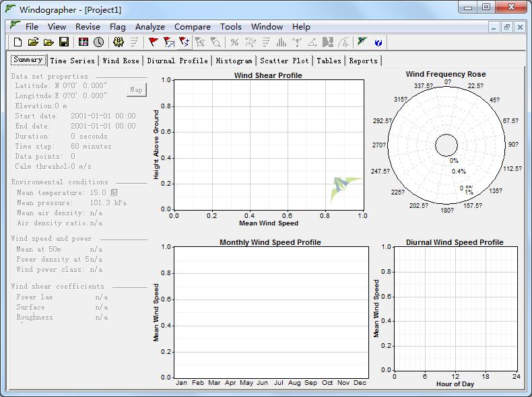
Task: Click green Windographer logo icon in toolbar
Action: (362, 42)
